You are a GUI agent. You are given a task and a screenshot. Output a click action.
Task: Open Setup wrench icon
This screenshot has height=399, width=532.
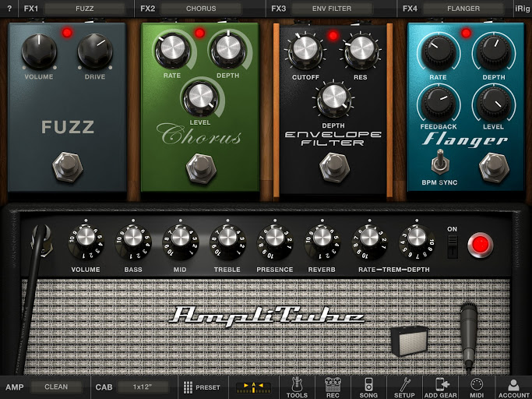coord(403,387)
